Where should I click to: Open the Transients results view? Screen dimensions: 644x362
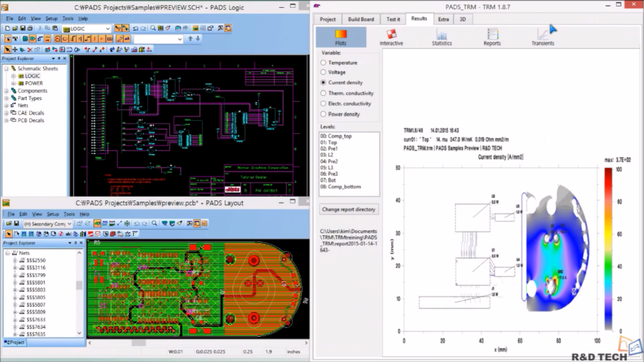542,37
